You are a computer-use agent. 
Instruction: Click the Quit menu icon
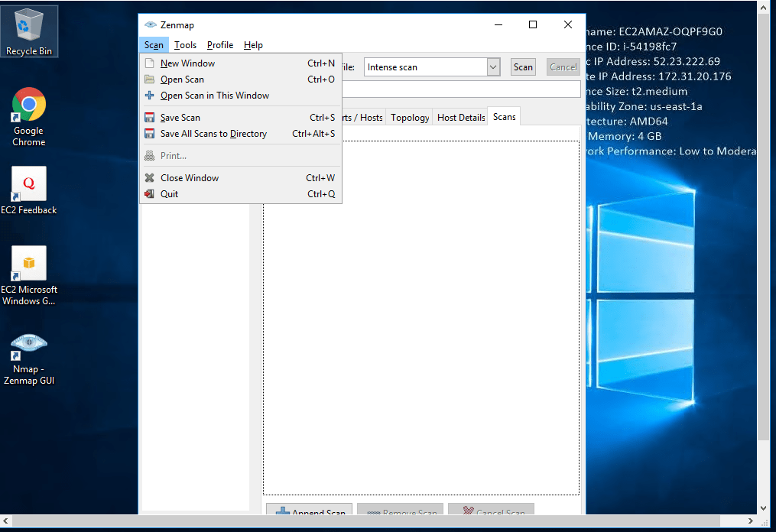pyautogui.click(x=150, y=194)
